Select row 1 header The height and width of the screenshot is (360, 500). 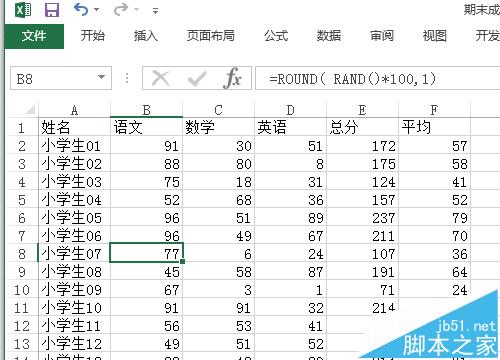[22, 128]
